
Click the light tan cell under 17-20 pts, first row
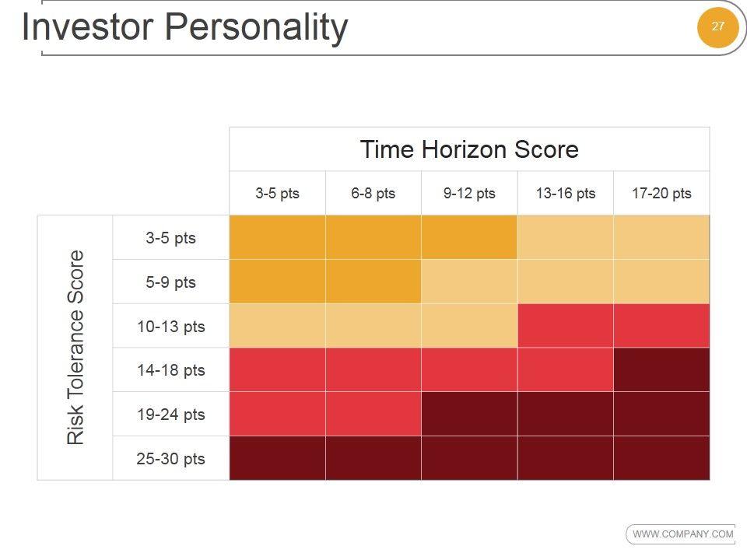(661, 237)
